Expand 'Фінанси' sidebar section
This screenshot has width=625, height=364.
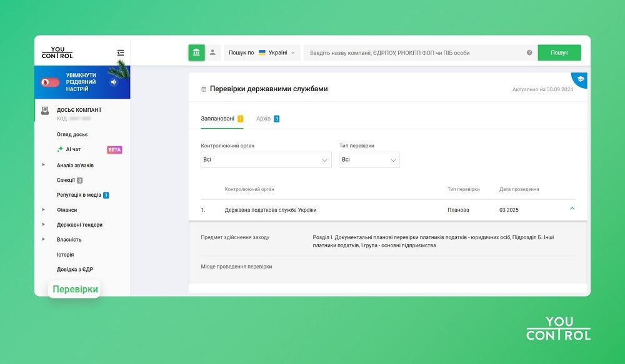44,210
